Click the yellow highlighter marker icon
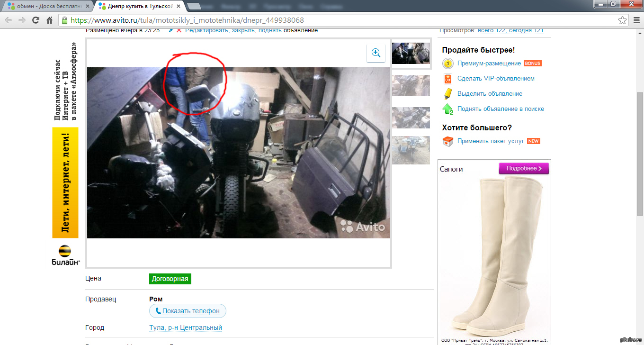This screenshot has height=345, width=644. [447, 94]
